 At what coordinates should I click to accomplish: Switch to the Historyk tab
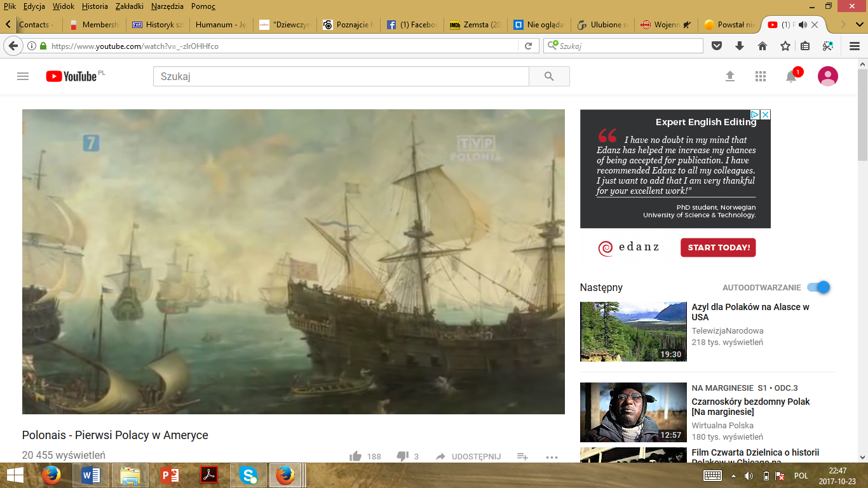click(158, 25)
